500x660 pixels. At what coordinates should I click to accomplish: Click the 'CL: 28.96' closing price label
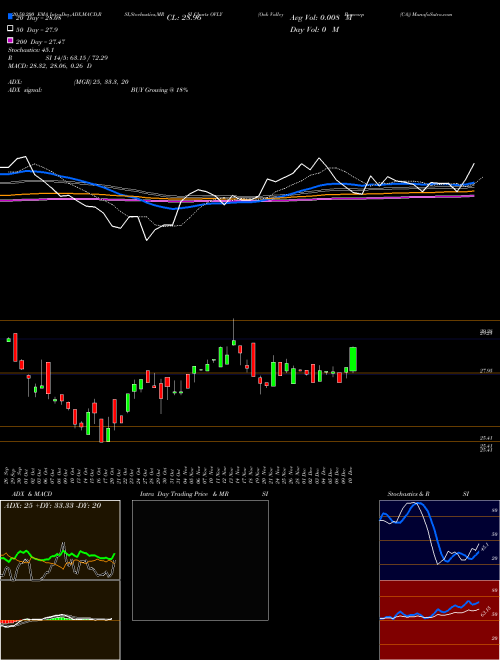(184, 18)
